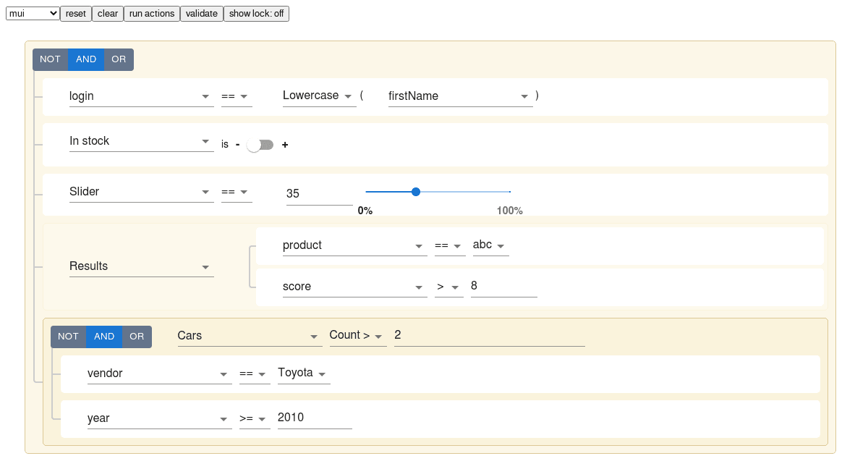Select AND conjunction on the Cars group
This screenshot has width=868, height=456.
pyautogui.click(x=104, y=337)
